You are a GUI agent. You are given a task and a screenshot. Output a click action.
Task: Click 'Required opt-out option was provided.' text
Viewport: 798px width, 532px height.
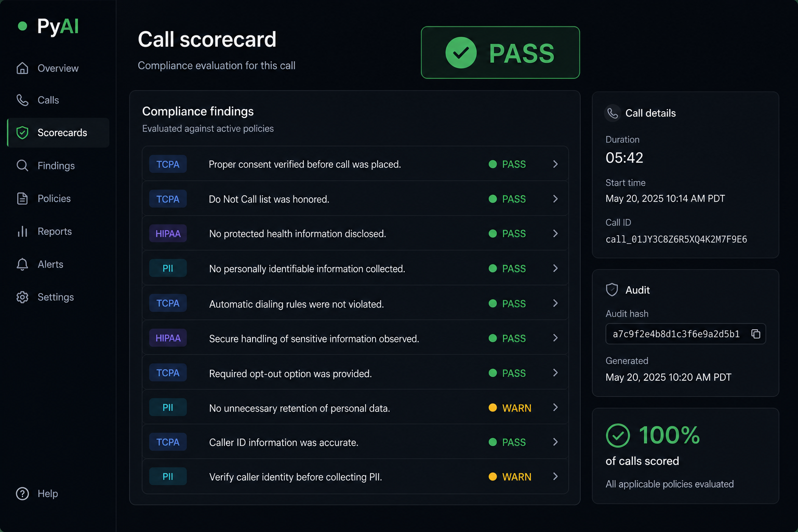point(290,374)
